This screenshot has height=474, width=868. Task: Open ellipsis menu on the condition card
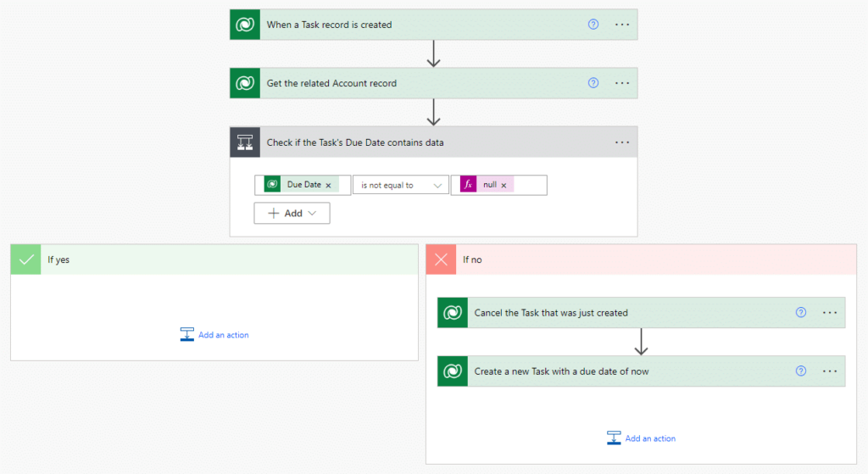[622, 142]
